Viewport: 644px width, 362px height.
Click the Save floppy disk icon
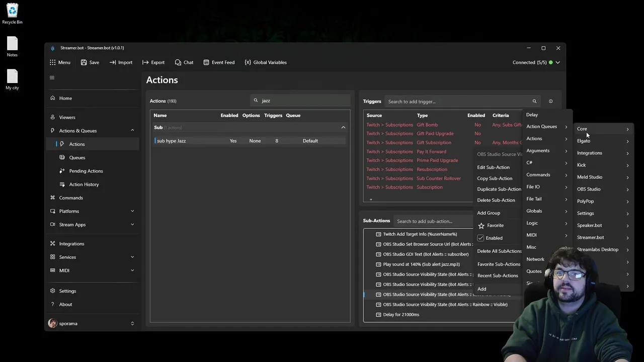pyautogui.click(x=84, y=62)
